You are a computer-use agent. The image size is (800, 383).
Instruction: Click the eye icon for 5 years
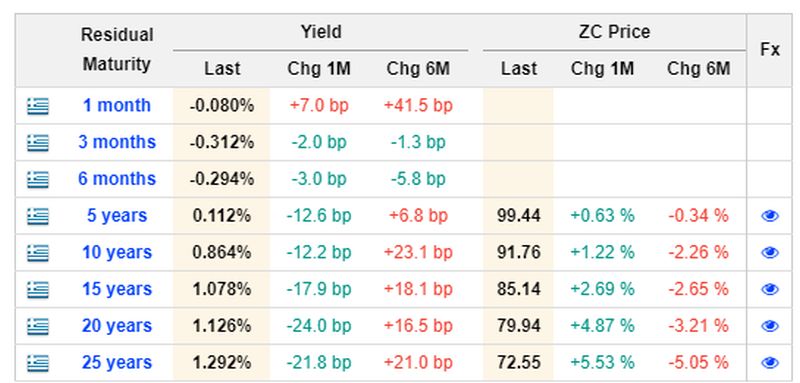[769, 216]
